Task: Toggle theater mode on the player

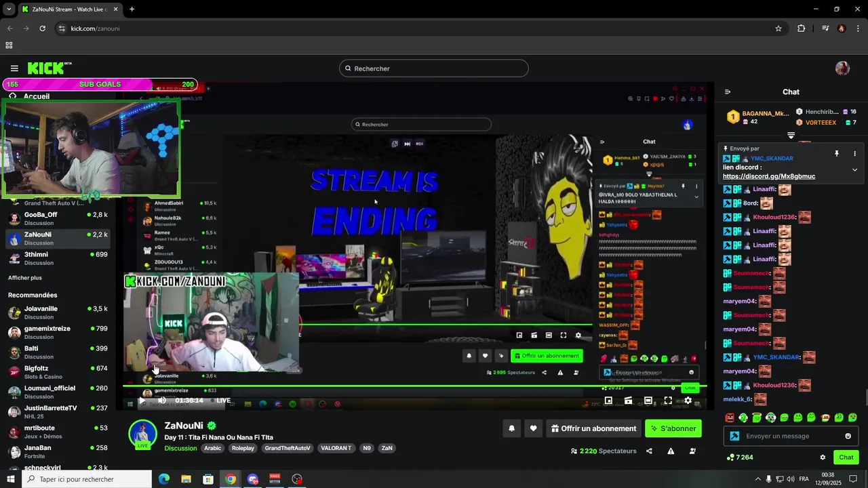Action: pyautogui.click(x=648, y=401)
